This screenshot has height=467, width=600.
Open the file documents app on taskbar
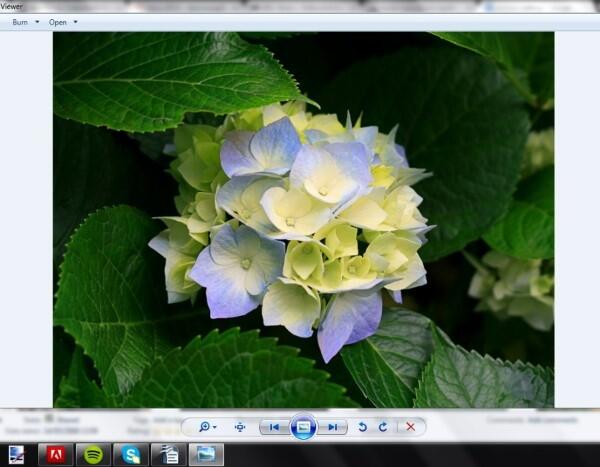pyautogui.click(x=168, y=455)
